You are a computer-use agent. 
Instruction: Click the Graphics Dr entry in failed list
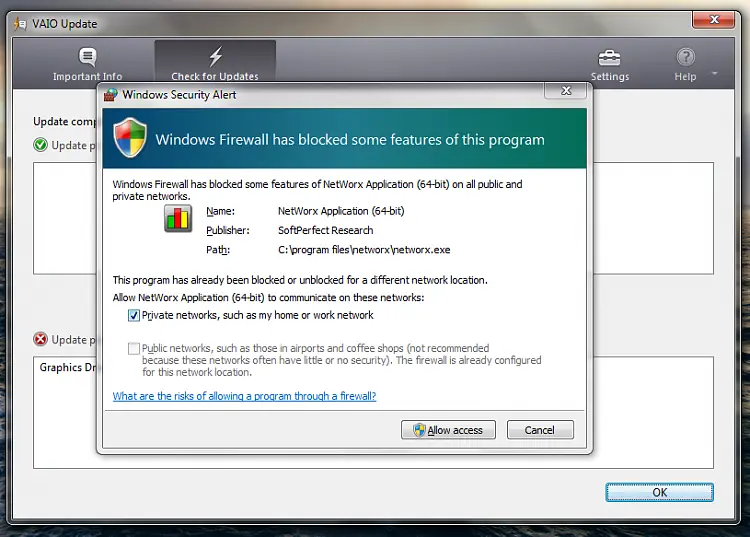coord(67,367)
